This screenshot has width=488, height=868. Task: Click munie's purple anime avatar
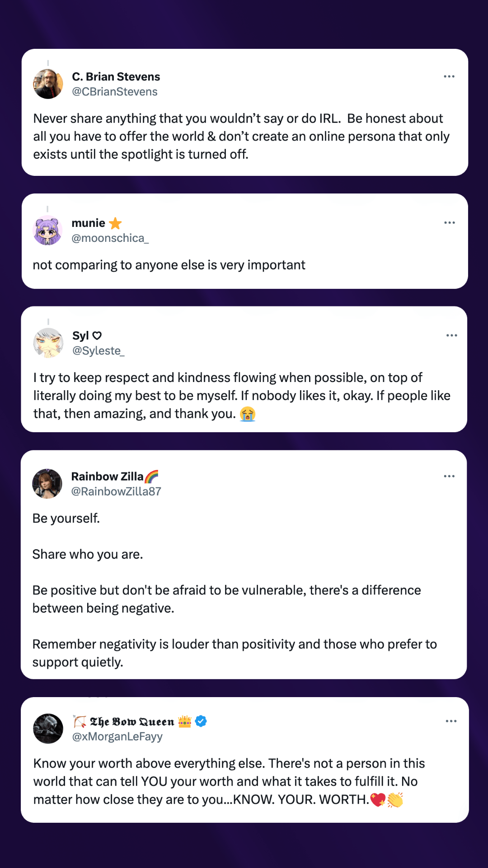pyautogui.click(x=48, y=231)
